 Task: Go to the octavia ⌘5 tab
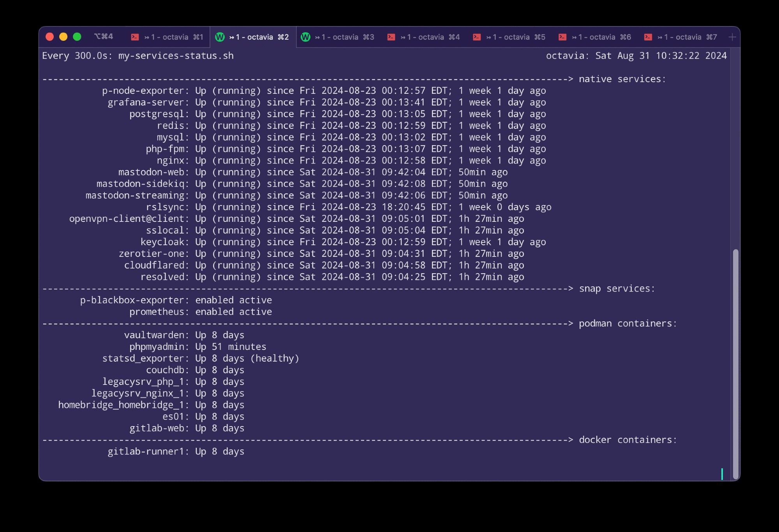[510, 37]
